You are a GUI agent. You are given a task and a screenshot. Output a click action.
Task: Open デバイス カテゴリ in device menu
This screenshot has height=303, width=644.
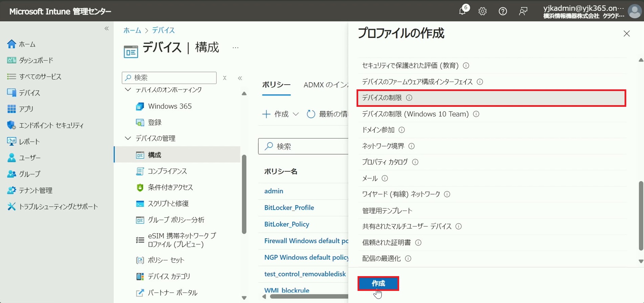pyautogui.click(x=163, y=276)
